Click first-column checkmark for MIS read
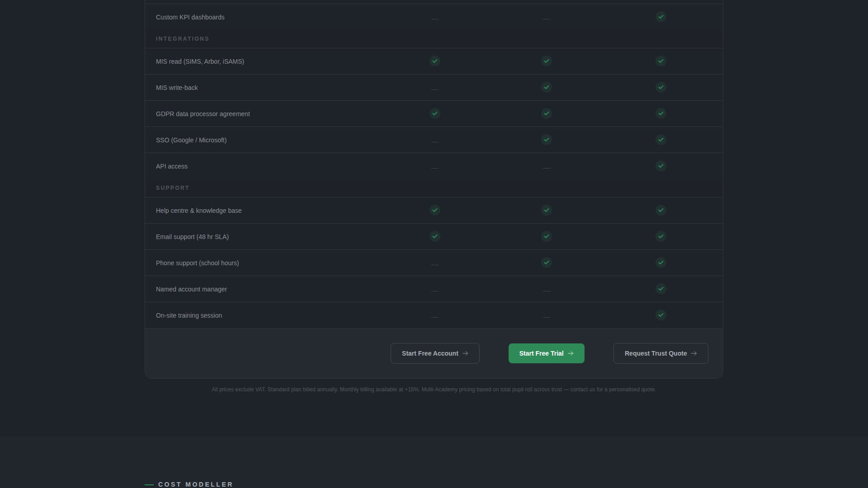Screen dimensions: 868x488 point(434,61)
